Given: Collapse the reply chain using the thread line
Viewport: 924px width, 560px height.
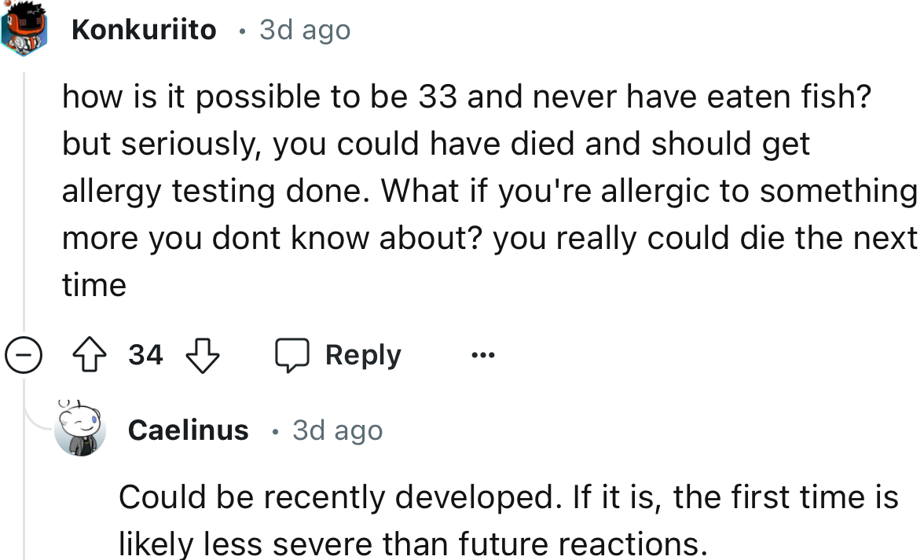Looking at the screenshot, I should pos(24,196).
